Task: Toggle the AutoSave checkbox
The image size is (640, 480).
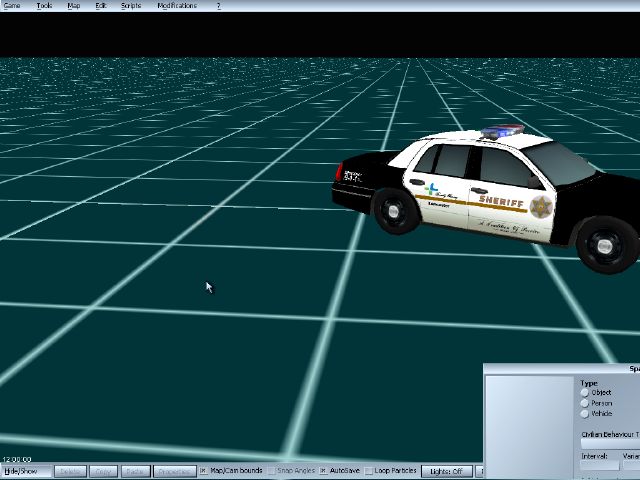Action: [323, 471]
